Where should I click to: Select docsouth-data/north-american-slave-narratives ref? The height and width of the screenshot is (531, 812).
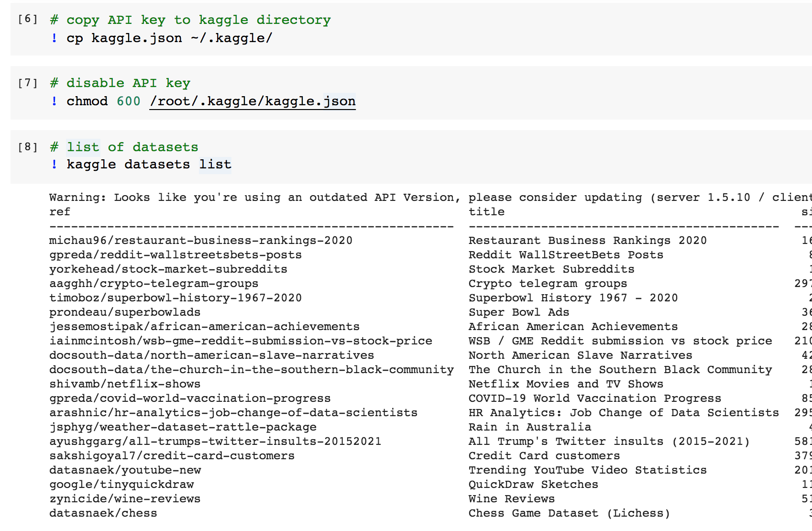point(212,355)
